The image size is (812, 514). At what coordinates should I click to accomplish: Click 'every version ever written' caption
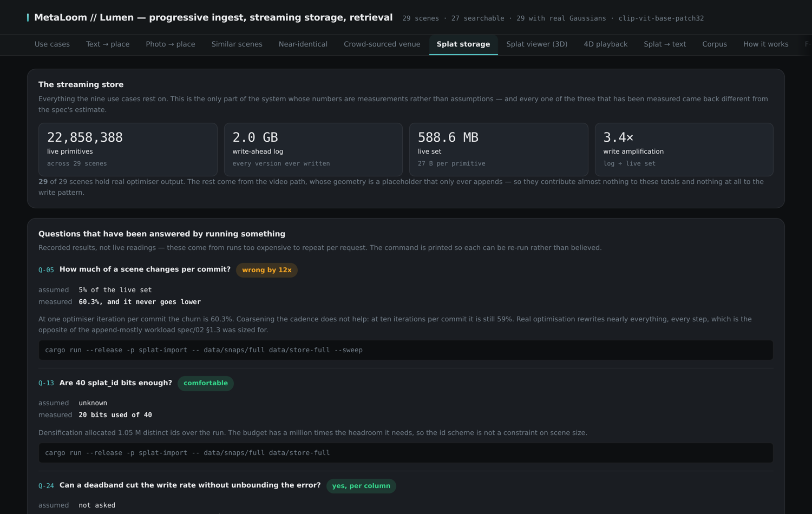tap(281, 163)
